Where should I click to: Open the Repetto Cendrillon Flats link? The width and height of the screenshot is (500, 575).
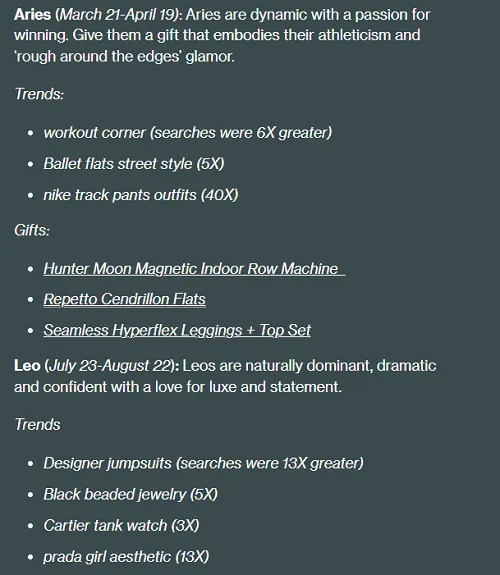pyautogui.click(x=124, y=299)
